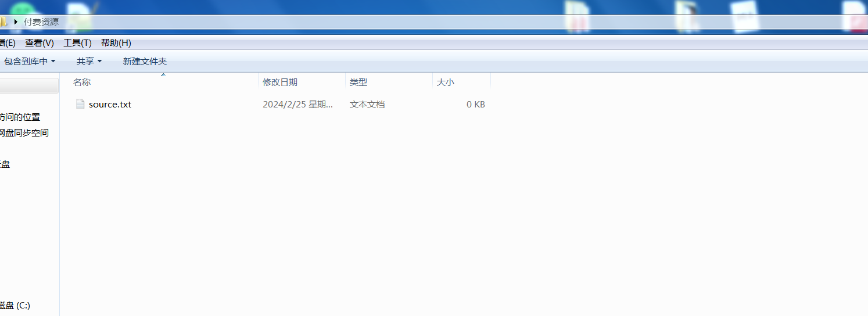Click the 0 KB size cell
The image size is (868, 316).
point(476,105)
